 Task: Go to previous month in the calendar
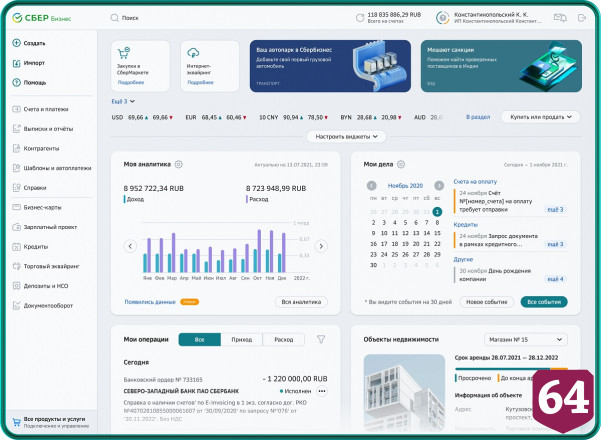[371, 186]
